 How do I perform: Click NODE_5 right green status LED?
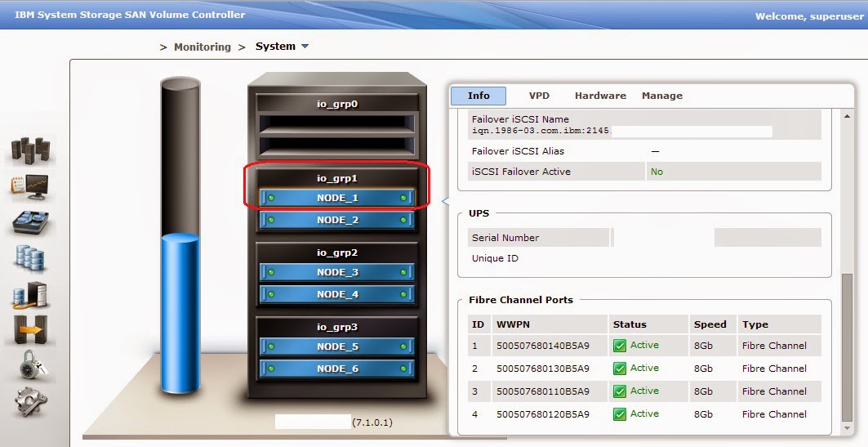tap(403, 346)
